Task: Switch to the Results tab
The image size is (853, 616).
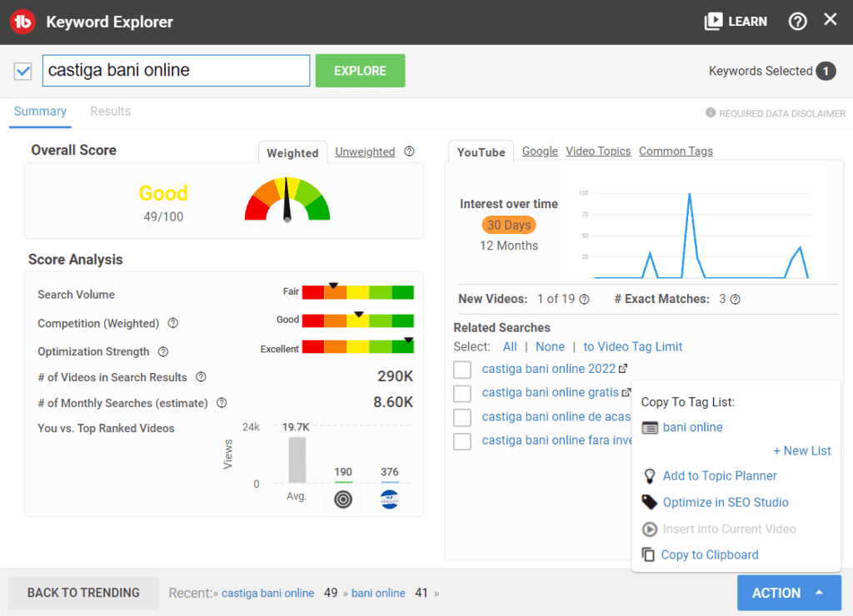Action: [x=110, y=112]
